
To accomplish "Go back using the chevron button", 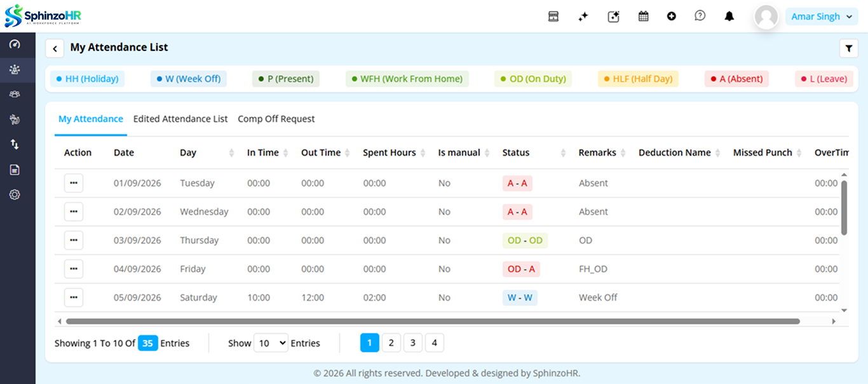I will pyautogui.click(x=55, y=48).
